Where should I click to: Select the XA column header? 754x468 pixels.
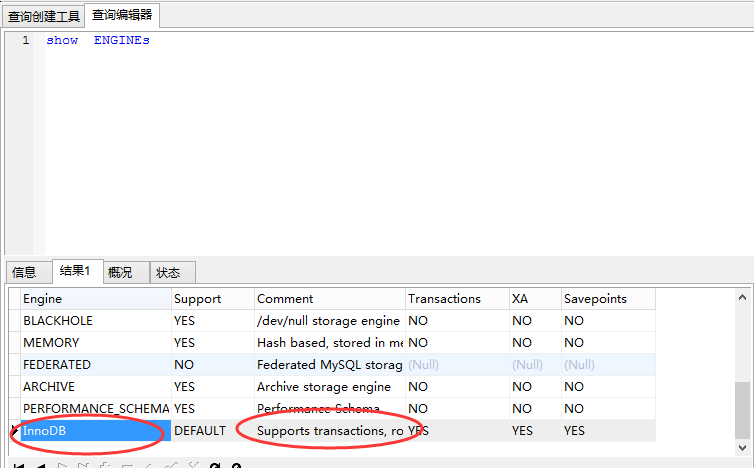click(x=533, y=299)
